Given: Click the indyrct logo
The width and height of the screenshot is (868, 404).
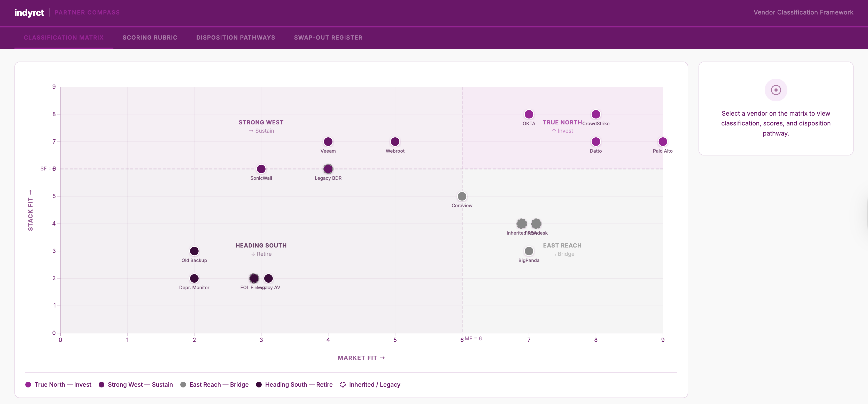Looking at the screenshot, I should tap(29, 12).
